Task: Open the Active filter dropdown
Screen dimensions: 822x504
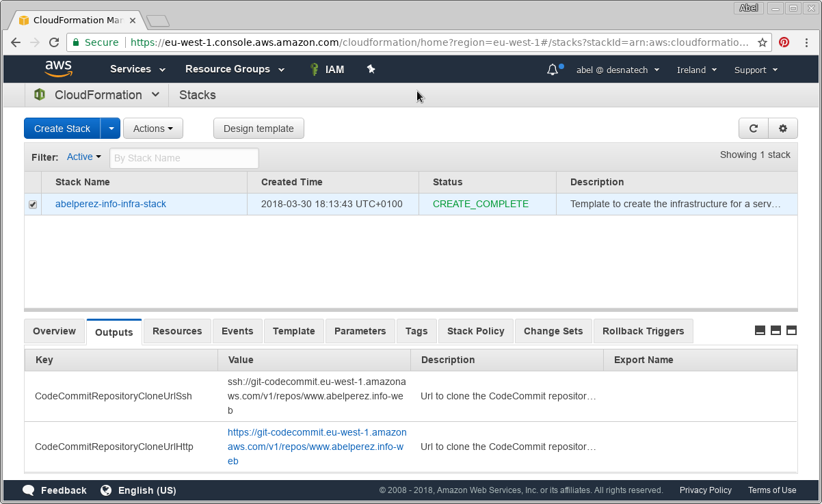Action: pos(83,157)
